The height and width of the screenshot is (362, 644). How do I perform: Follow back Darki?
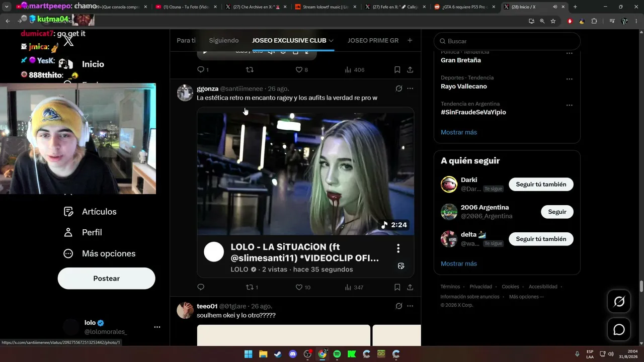coord(541,185)
